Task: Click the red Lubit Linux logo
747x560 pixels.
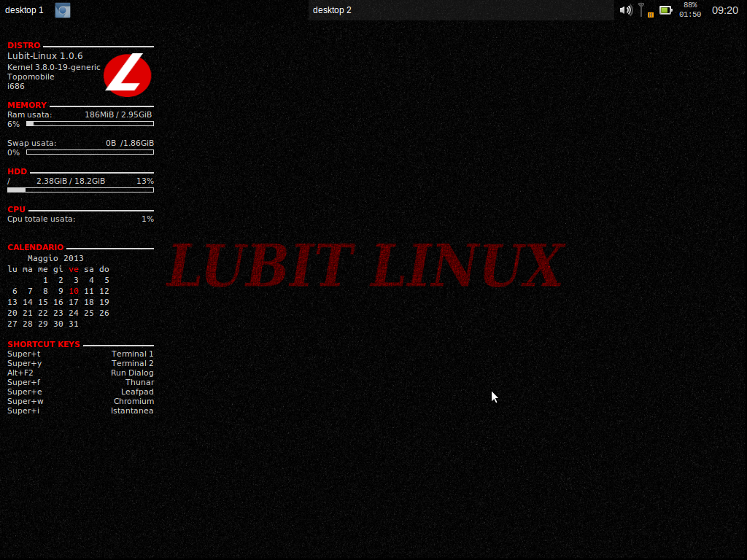Action: pos(127,75)
